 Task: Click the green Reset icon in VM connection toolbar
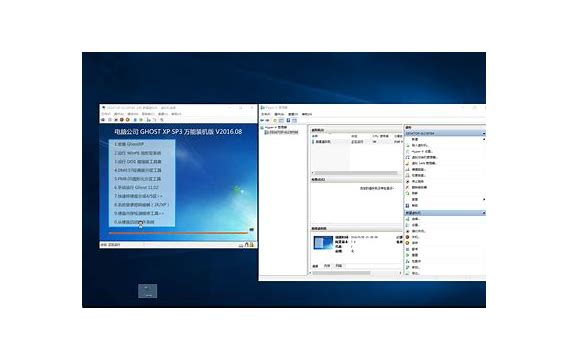click(x=141, y=120)
